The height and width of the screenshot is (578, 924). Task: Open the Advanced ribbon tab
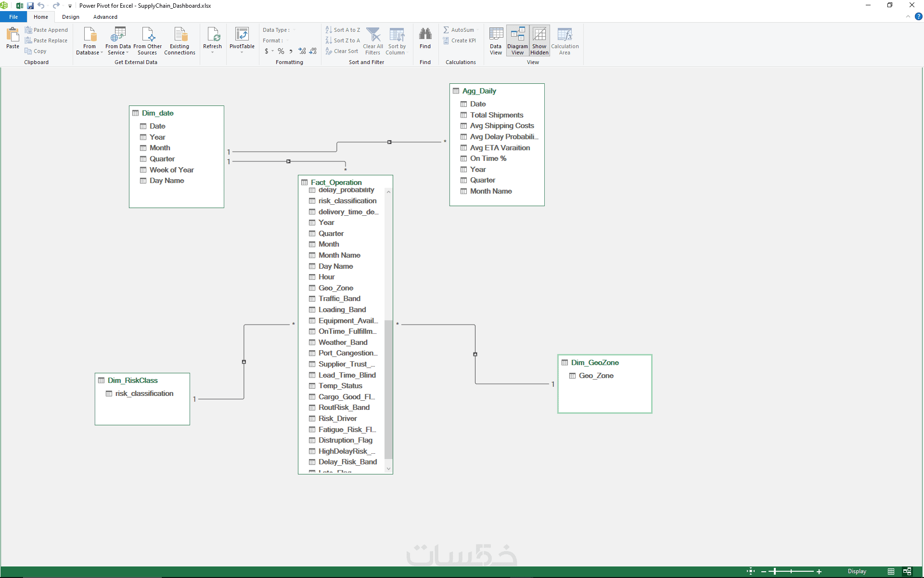click(x=105, y=17)
